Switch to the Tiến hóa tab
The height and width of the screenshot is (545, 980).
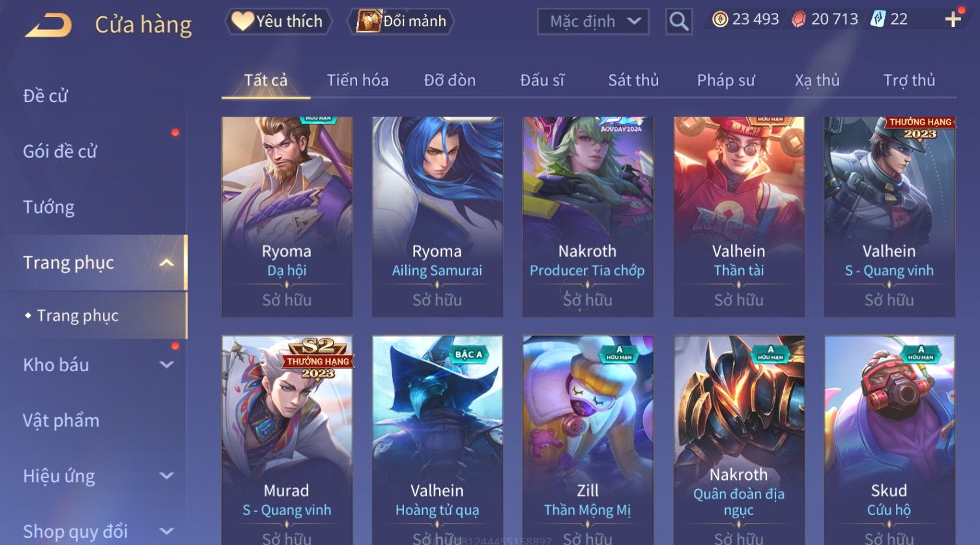[x=358, y=80]
